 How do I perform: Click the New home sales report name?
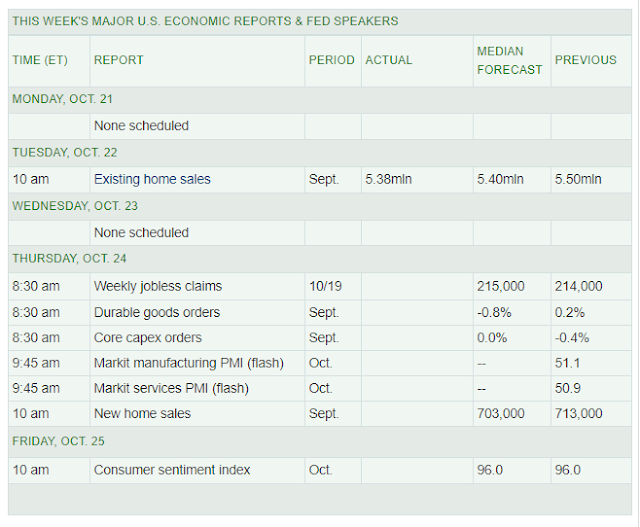[x=142, y=414]
